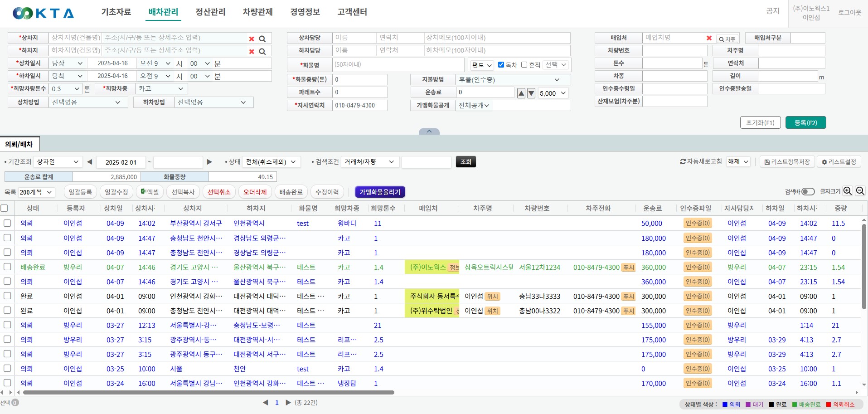Viewport: 868px width, 414px height.
Task: Check the 혼적 checkbox
Action: point(524,65)
